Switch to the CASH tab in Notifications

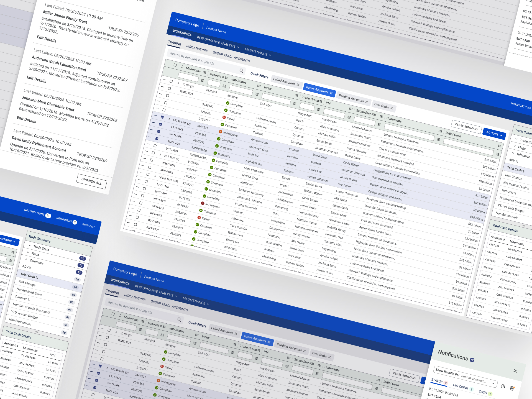[485, 393]
